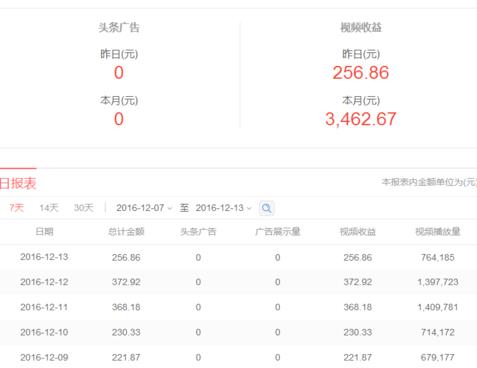Image resolution: width=477 pixels, height=368 pixels.
Task: Click the 日期 column header
Action: point(44,232)
